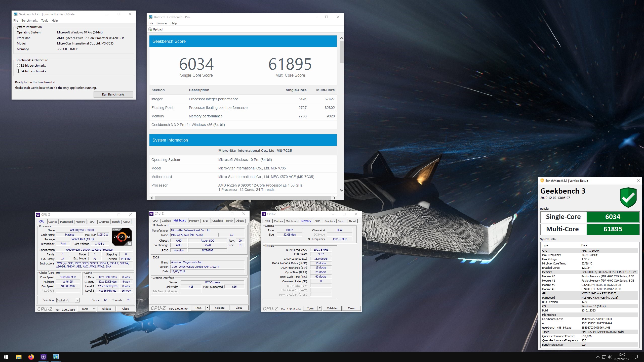Click the green Multi-Core 61895 result box
The height and width of the screenshot is (362, 644).
tap(613, 229)
